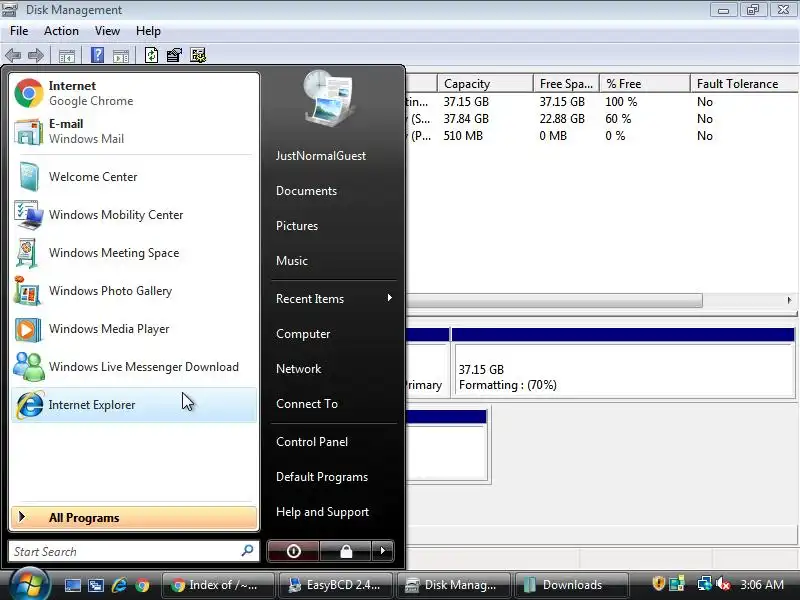The height and width of the screenshot is (600, 800).
Task: Click the Forward arrow in Disk Management toolbar
Action: point(35,55)
